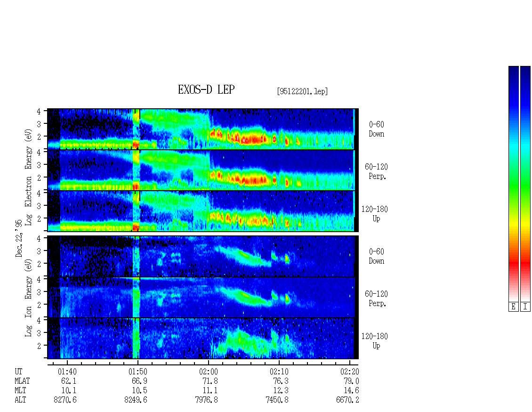This screenshot has height=412, width=532.
Task: Click the 01:50 UT time value
Action: [138, 372]
